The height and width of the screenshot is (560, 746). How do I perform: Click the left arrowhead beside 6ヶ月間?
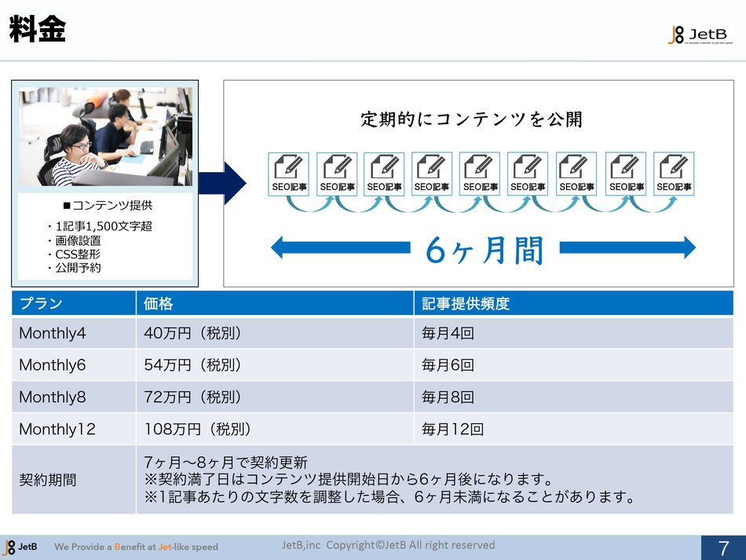point(280,248)
